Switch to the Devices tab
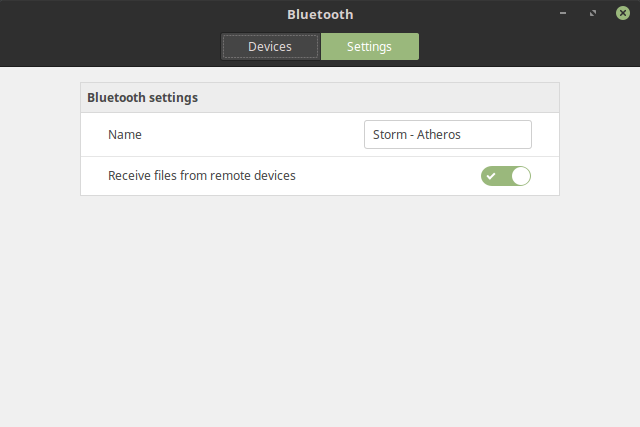 pyautogui.click(x=270, y=47)
